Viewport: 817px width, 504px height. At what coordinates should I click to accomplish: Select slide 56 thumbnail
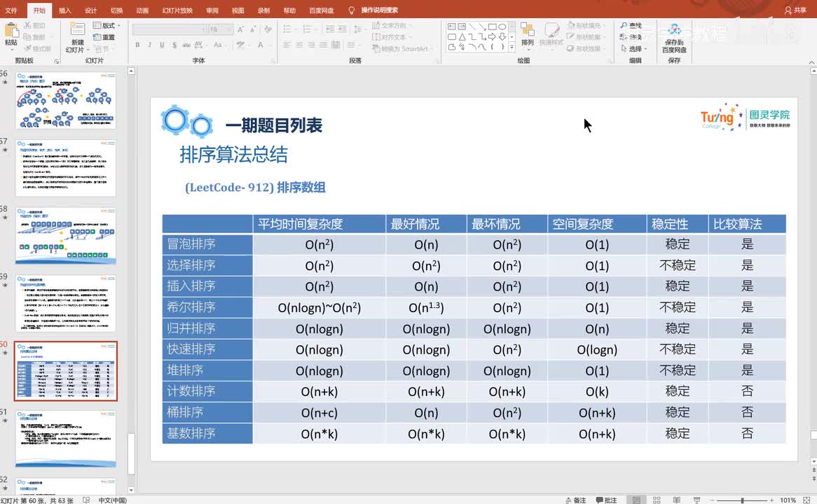tap(66, 101)
